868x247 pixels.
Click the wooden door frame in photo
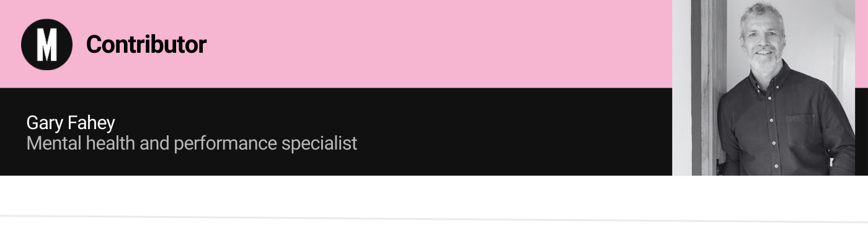pos(709,88)
